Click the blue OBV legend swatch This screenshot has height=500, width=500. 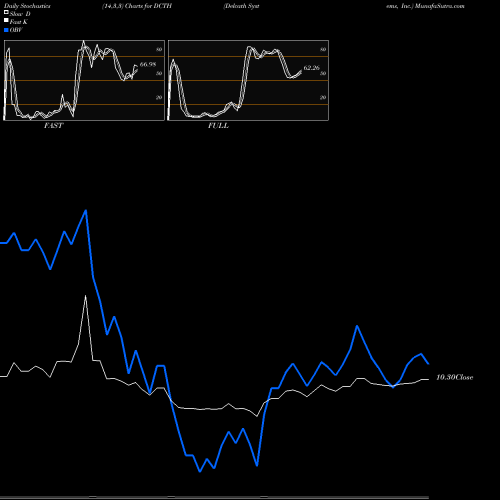(6, 30)
